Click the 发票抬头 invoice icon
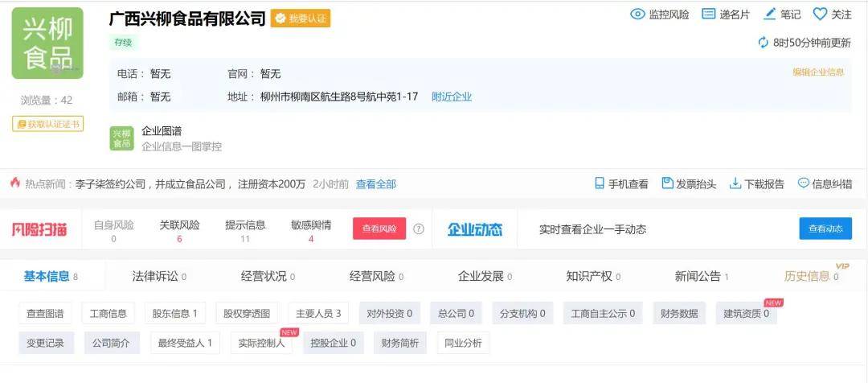The width and height of the screenshot is (868, 383). (x=667, y=183)
